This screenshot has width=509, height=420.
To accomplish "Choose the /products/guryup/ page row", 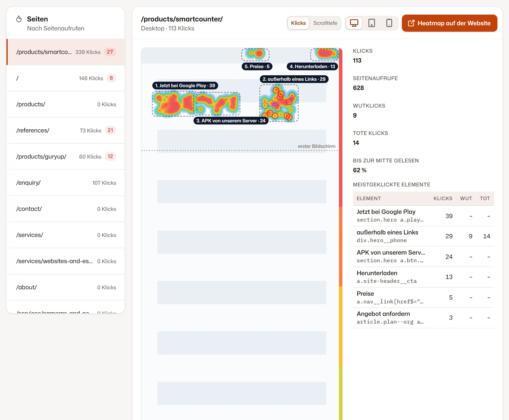I will coord(66,156).
